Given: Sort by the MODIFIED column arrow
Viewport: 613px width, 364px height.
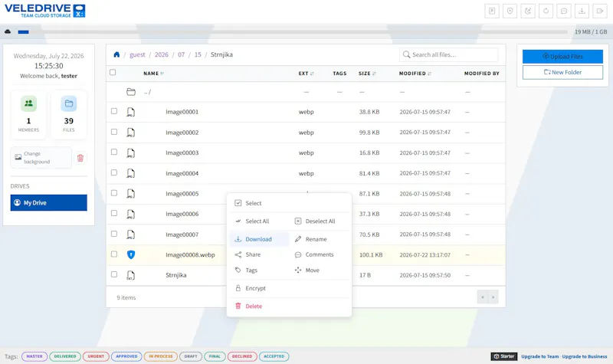Looking at the screenshot, I should click(429, 74).
